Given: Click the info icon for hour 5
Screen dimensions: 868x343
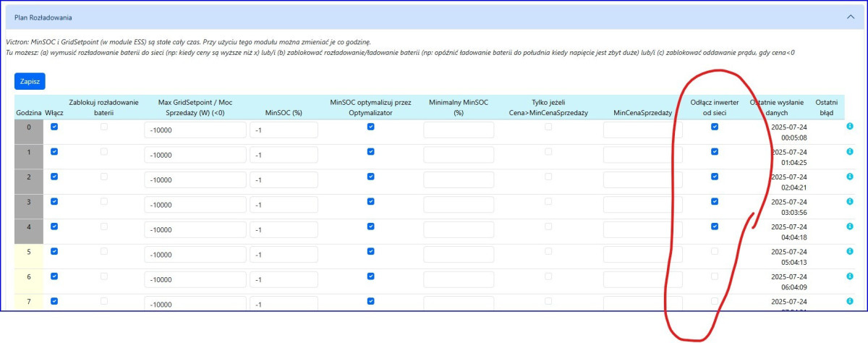Looking at the screenshot, I should click(x=850, y=251).
